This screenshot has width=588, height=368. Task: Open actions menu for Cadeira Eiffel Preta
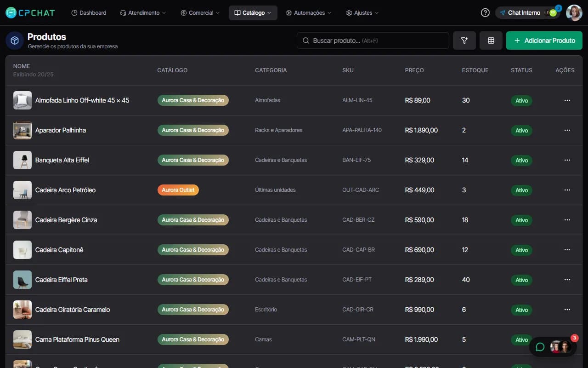click(x=567, y=280)
